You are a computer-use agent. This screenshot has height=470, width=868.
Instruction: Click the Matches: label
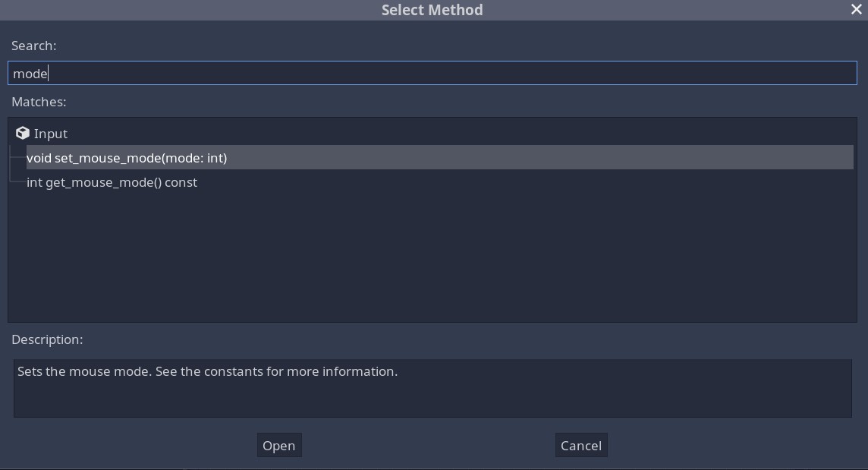(39, 102)
